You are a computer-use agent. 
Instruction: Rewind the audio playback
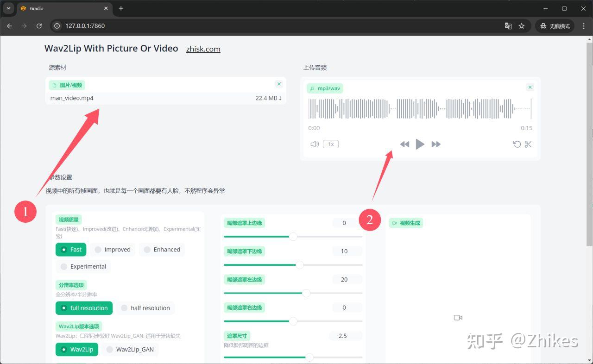[x=404, y=144]
